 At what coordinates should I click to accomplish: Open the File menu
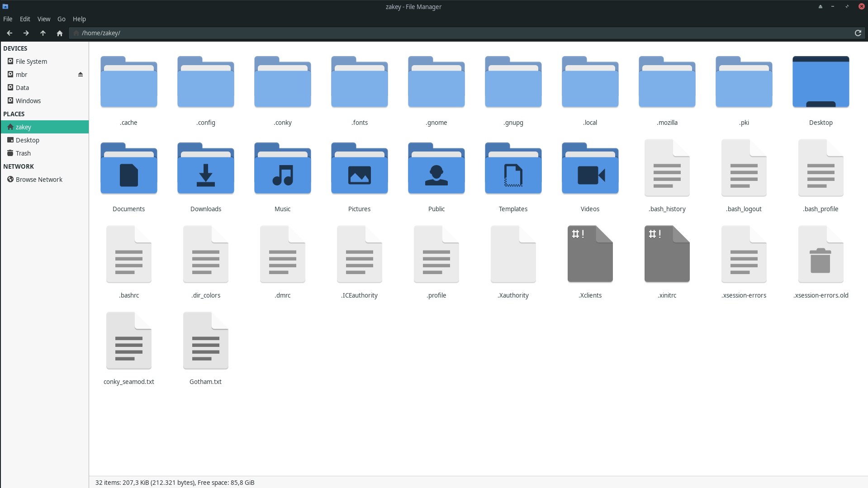[8, 19]
